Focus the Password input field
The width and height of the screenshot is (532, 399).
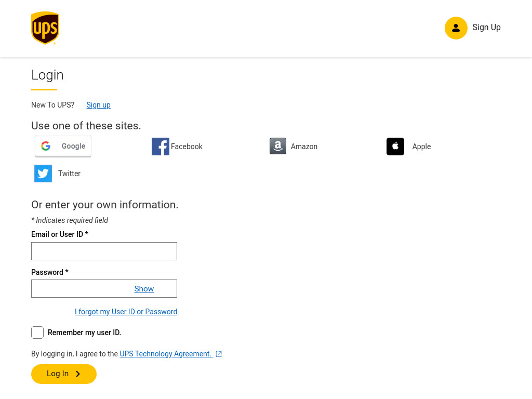click(x=104, y=289)
